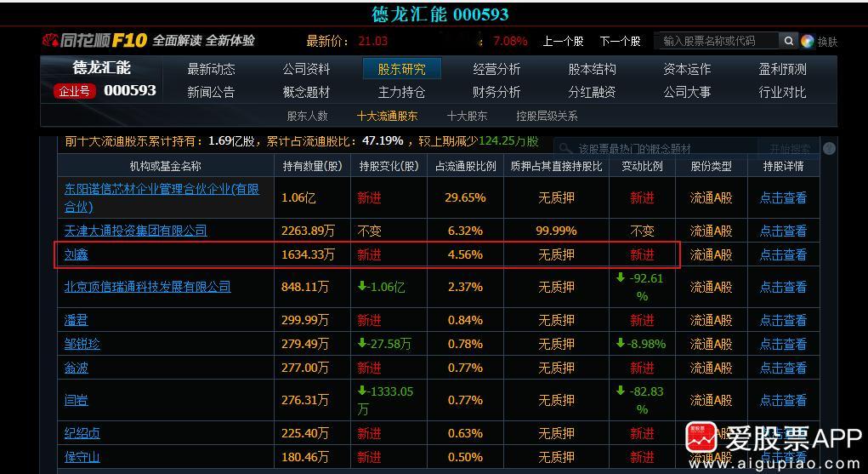Image resolution: width=868 pixels, height=474 pixels.
Task: Open the 最新动态 tab
Action: [211, 69]
